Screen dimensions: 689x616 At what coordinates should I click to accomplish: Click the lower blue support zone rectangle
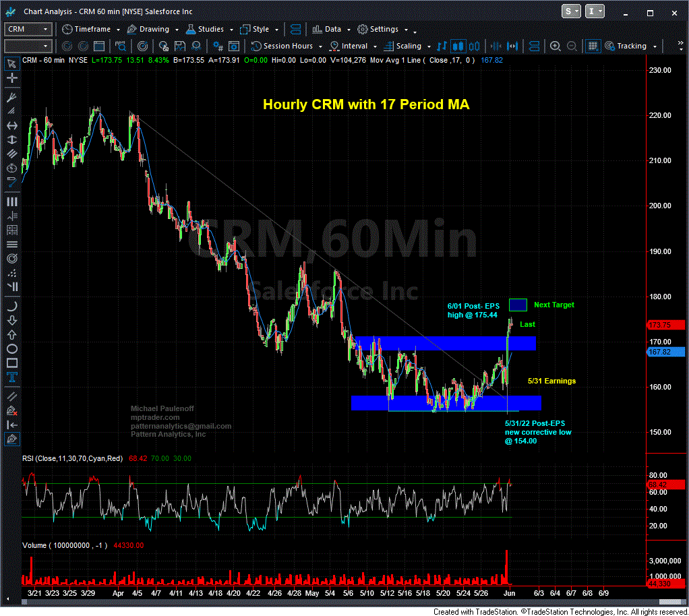[446, 403]
